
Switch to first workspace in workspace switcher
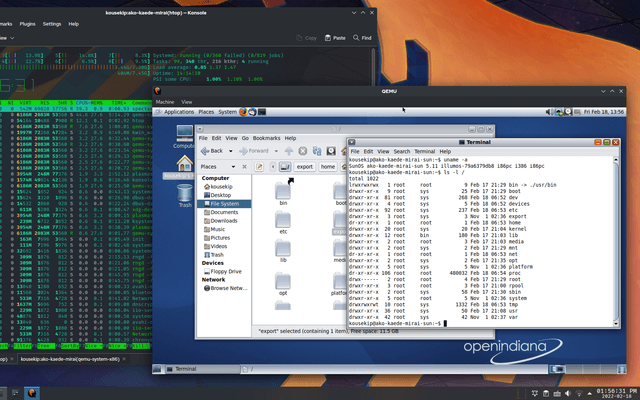tap(557, 369)
